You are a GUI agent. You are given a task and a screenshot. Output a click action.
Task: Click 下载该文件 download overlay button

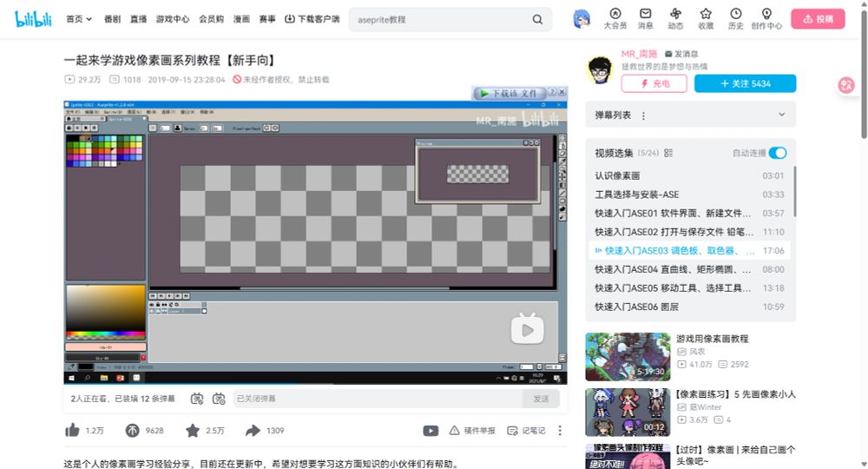tap(509, 93)
